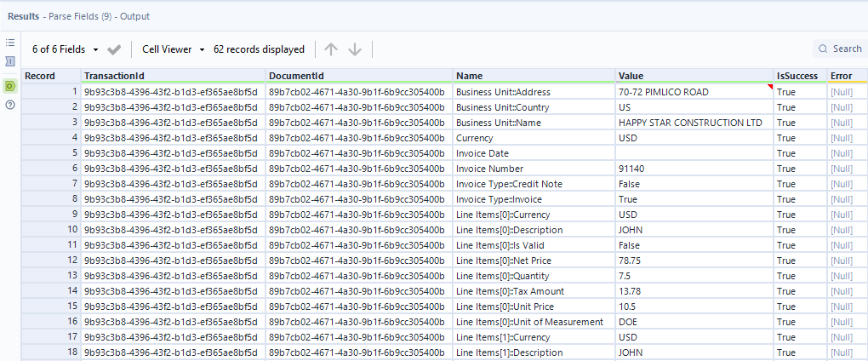This screenshot has width=868, height=361.
Task: Open the help question-mark icon
Action: click(x=10, y=105)
